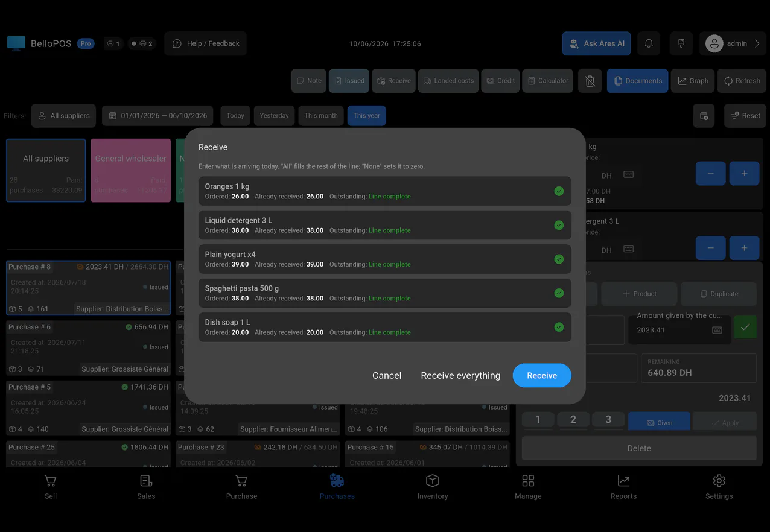Screen dimensions: 770x532
Task: Click the keyboard icon in Amount given field
Action: 717,330
